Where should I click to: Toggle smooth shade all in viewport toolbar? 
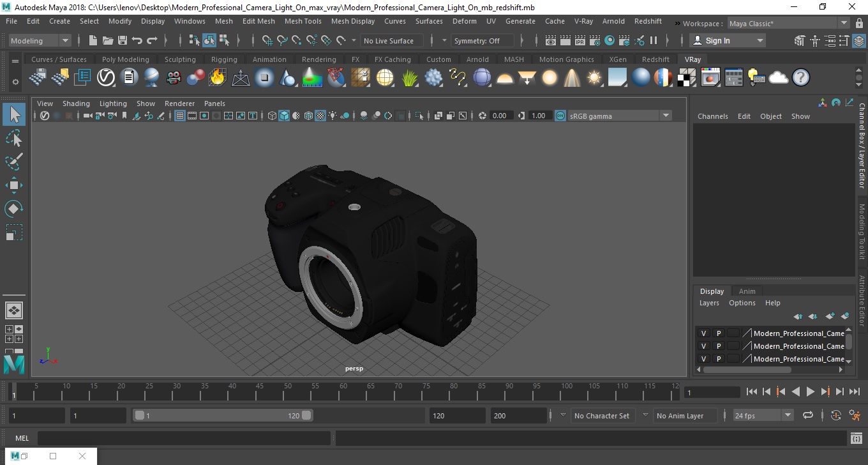coord(284,116)
